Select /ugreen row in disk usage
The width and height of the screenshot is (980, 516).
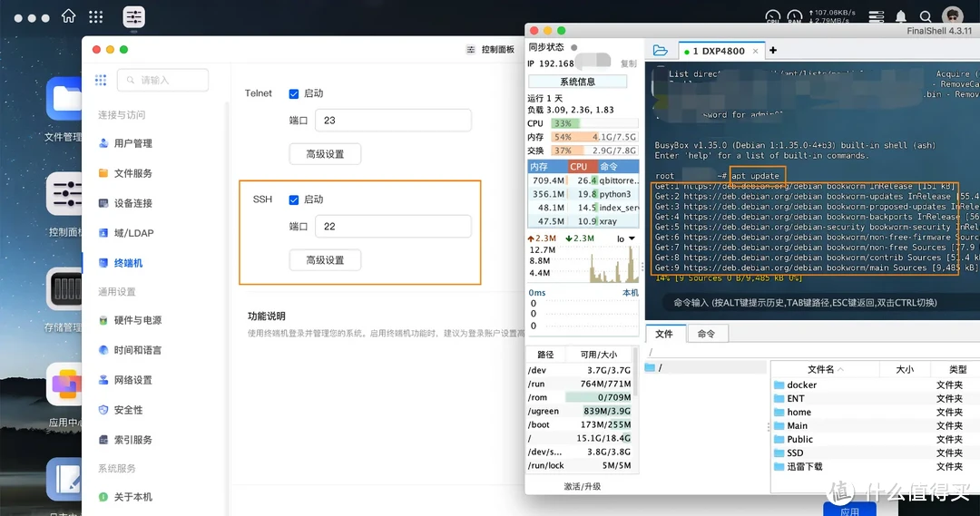click(580, 411)
